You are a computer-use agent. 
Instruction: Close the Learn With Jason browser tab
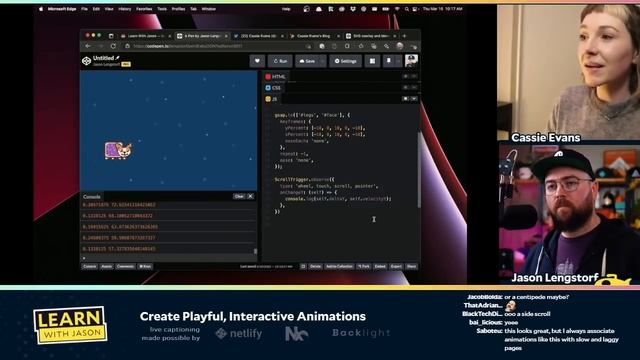170,36
